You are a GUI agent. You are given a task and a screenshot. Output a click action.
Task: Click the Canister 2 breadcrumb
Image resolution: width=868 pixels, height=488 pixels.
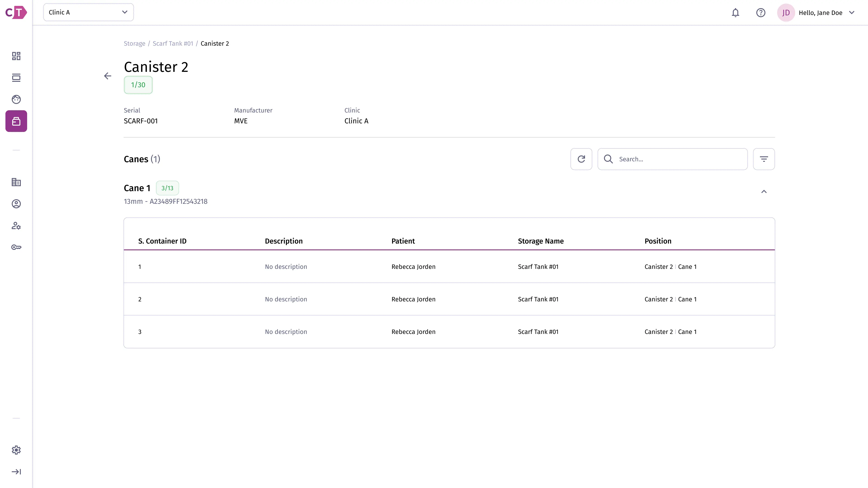tap(215, 43)
